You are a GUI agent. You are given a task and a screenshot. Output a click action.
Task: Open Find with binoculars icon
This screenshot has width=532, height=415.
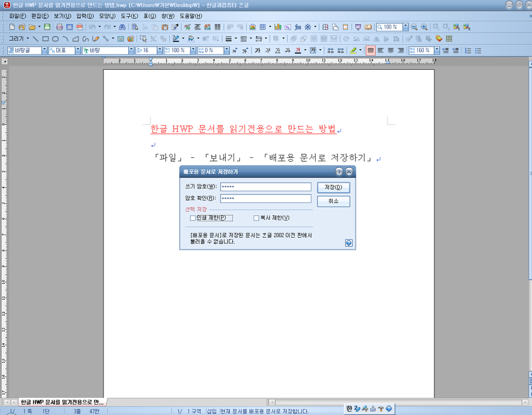pos(122,27)
